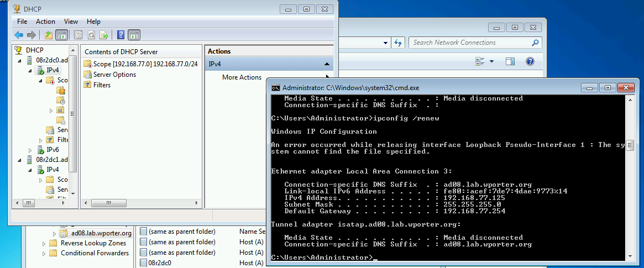Expand the Reservations folder
This screenshot has width=644, height=268.
click(x=51, y=110)
